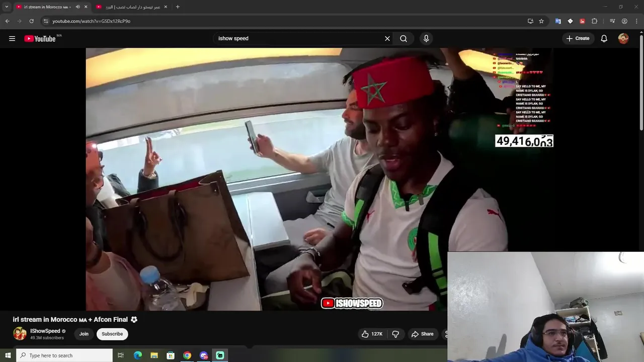Subscribe to IShowSpeed channel
Screen dimensions: 644x362
[112, 334]
